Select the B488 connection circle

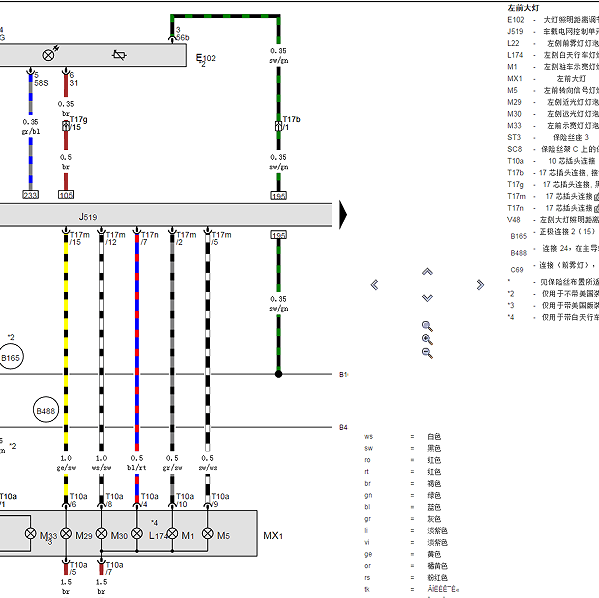pyautogui.click(x=46, y=410)
